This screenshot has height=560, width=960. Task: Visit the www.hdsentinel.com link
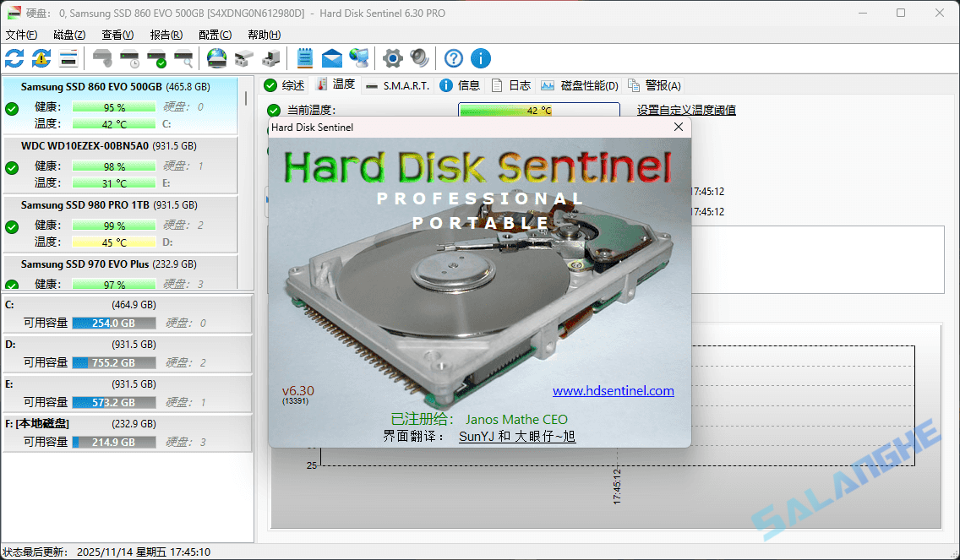click(x=614, y=390)
